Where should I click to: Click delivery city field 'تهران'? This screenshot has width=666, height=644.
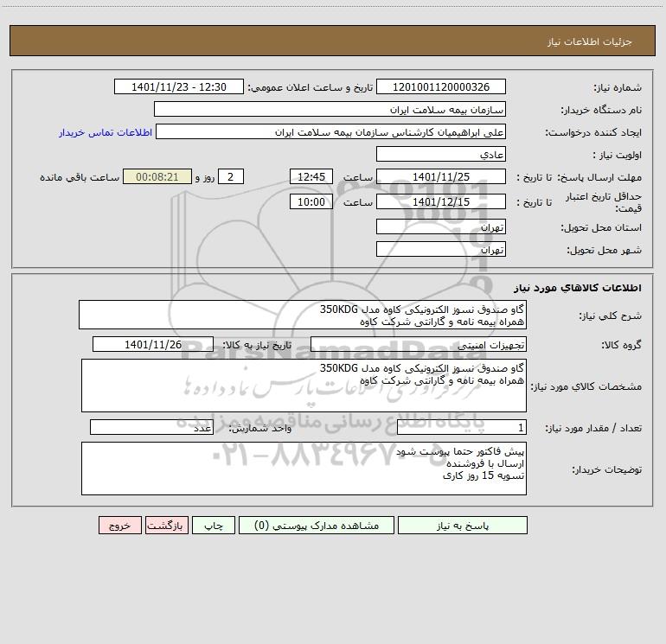tap(441, 249)
